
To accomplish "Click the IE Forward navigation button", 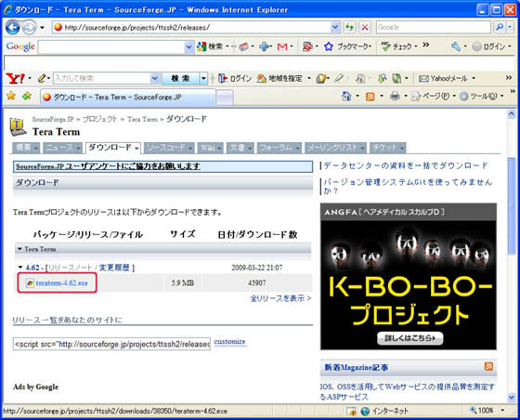I will (29, 28).
